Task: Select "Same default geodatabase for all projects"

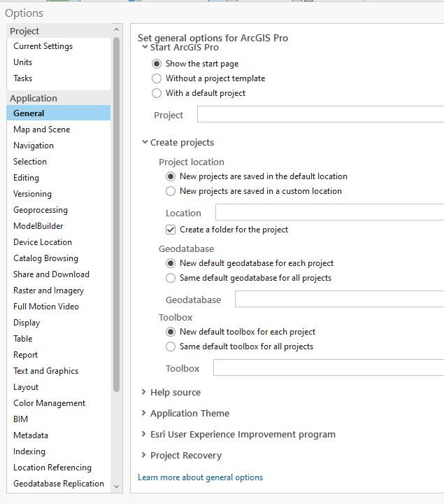Action: 171,278
